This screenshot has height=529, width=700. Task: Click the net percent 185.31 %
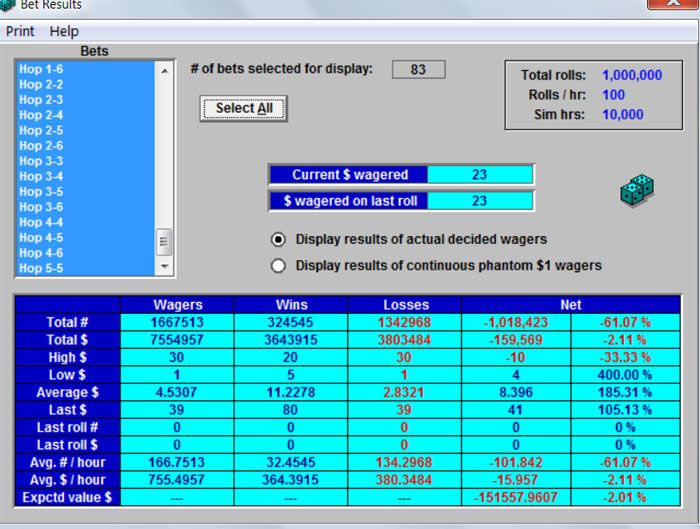click(x=625, y=392)
